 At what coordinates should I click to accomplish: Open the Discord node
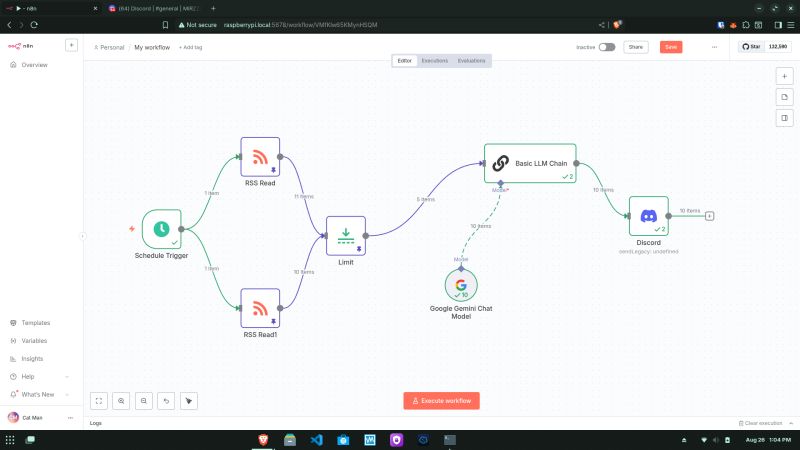click(648, 216)
